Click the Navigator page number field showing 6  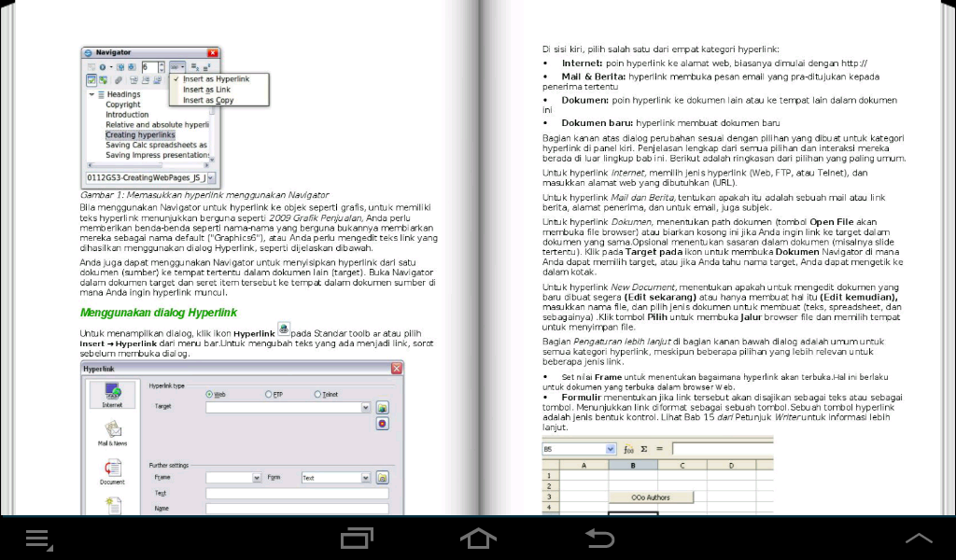coord(150,67)
